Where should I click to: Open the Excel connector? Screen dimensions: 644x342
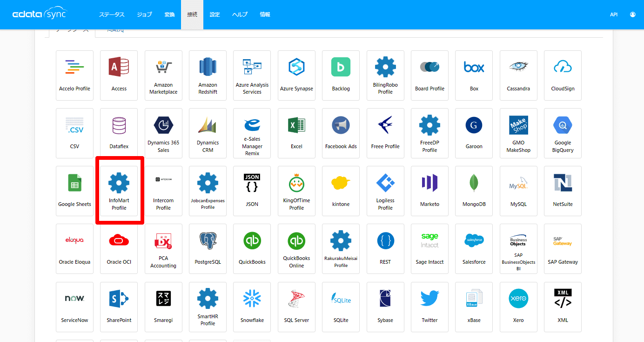(296, 133)
